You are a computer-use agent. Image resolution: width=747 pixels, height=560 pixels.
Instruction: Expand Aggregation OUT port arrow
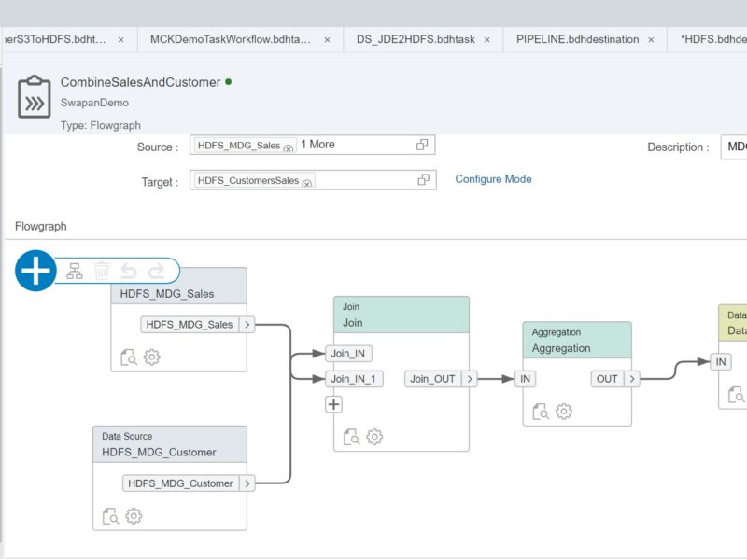pyautogui.click(x=632, y=379)
